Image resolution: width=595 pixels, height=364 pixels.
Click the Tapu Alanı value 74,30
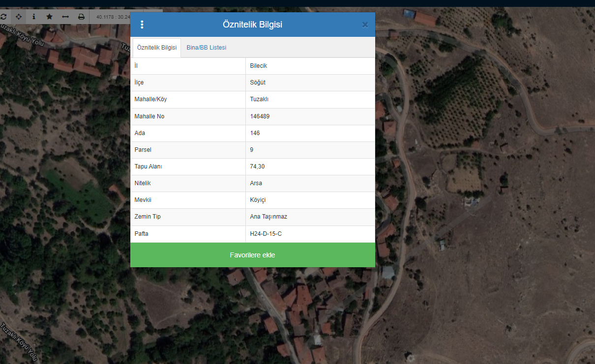click(257, 167)
